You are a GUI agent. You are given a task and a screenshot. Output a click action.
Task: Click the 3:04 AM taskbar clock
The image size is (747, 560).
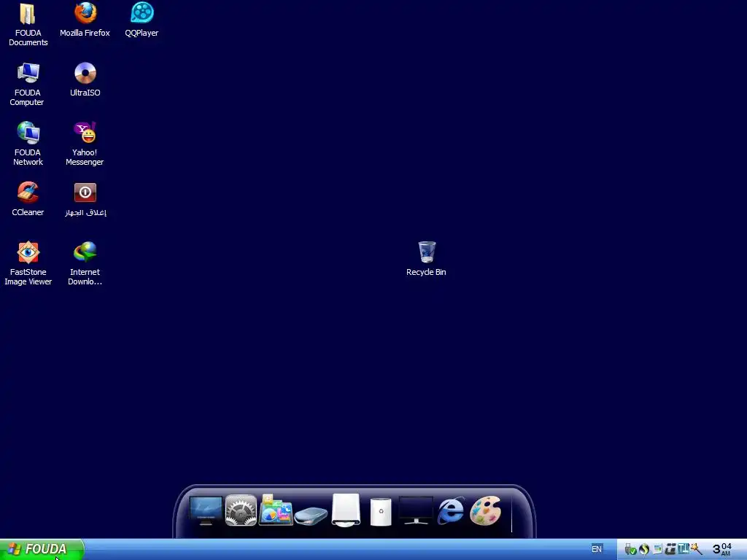[x=721, y=549]
